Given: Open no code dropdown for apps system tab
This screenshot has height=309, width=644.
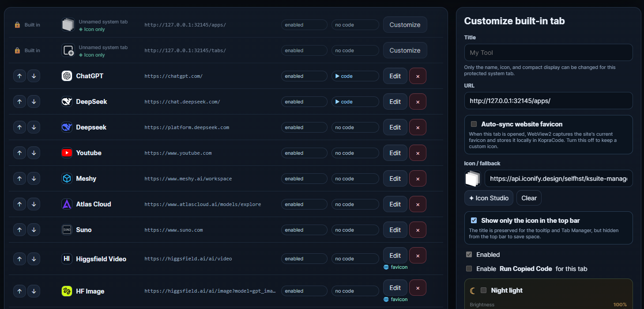Looking at the screenshot, I should coord(355,25).
